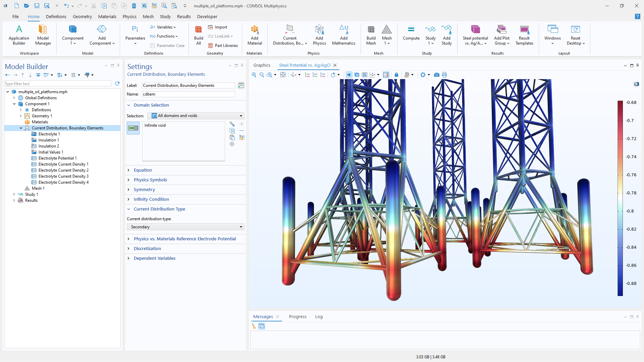The height and width of the screenshot is (362, 644).
Task: Select Electrolyte Potential 1 node
Action: [57, 158]
